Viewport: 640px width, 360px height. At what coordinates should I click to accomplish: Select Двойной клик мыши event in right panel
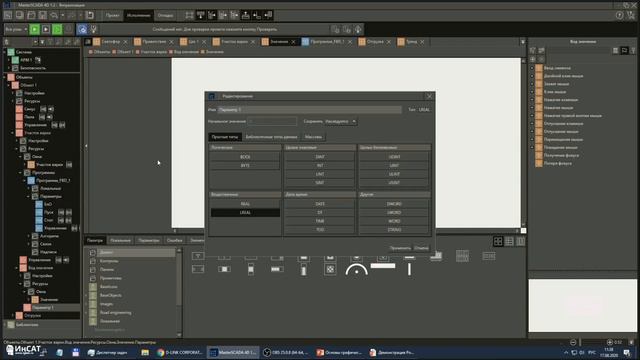563,76
